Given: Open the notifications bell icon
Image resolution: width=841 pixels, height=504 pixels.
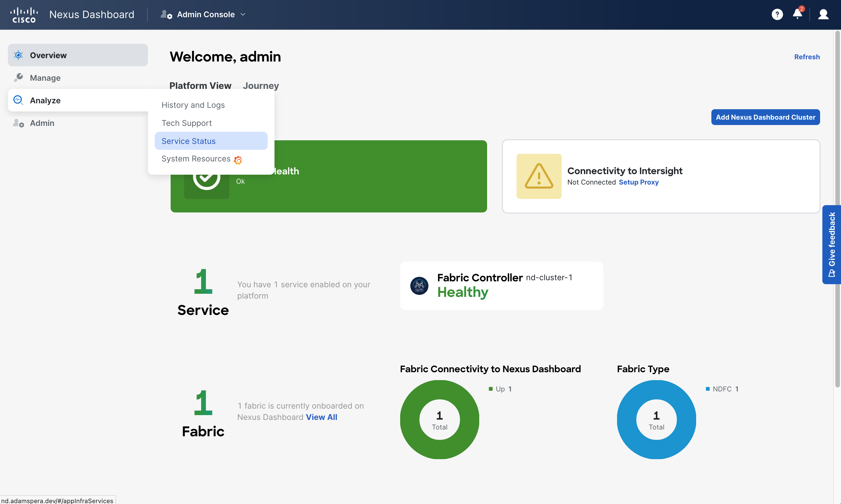Looking at the screenshot, I should (797, 14).
